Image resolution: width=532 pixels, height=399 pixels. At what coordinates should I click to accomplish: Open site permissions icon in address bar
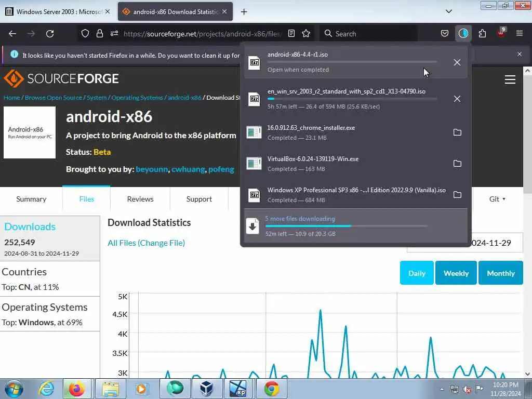(114, 33)
